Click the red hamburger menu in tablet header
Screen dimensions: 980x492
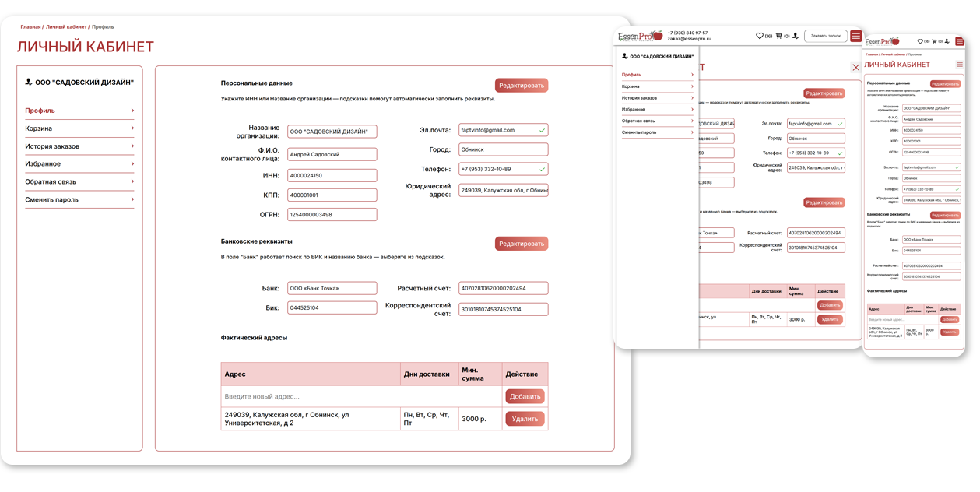[x=856, y=36]
